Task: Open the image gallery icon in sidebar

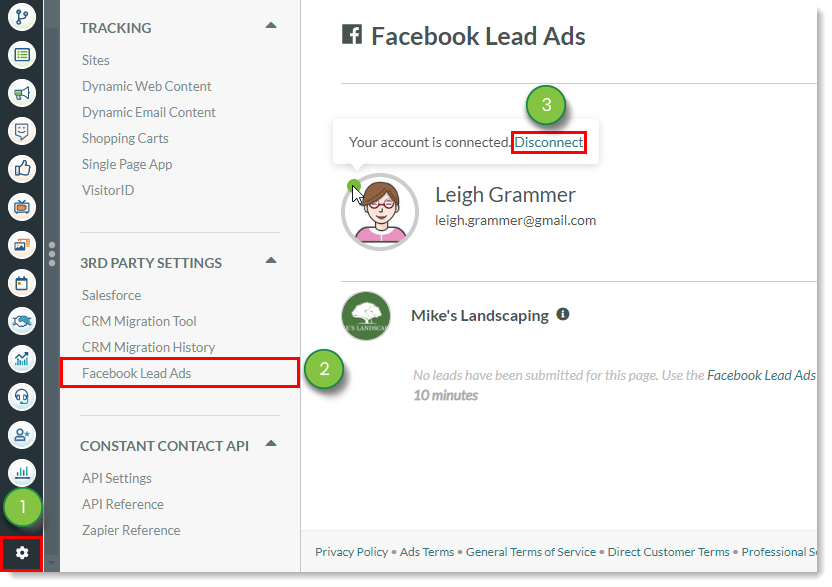Action: click(22, 245)
